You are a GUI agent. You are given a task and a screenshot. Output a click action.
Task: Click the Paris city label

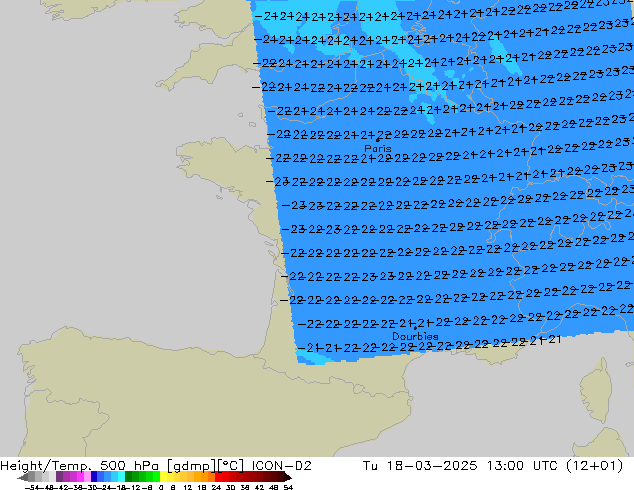pyautogui.click(x=378, y=148)
